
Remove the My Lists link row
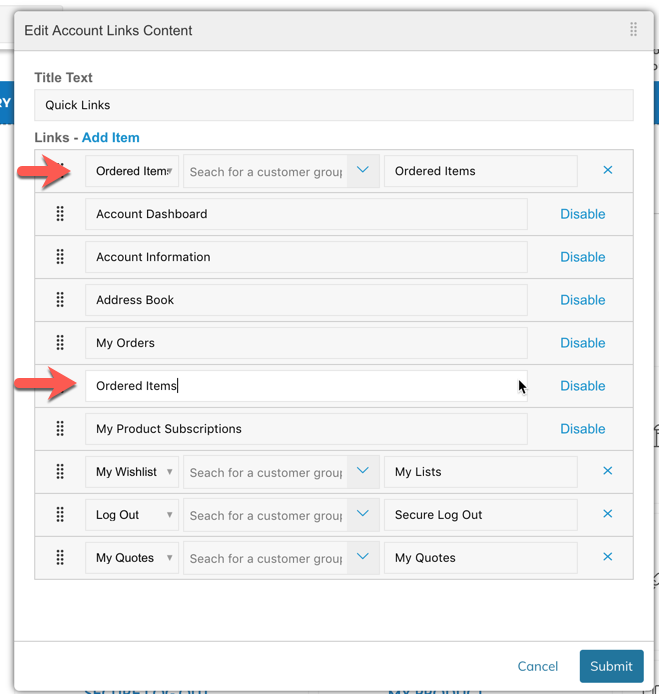608,470
